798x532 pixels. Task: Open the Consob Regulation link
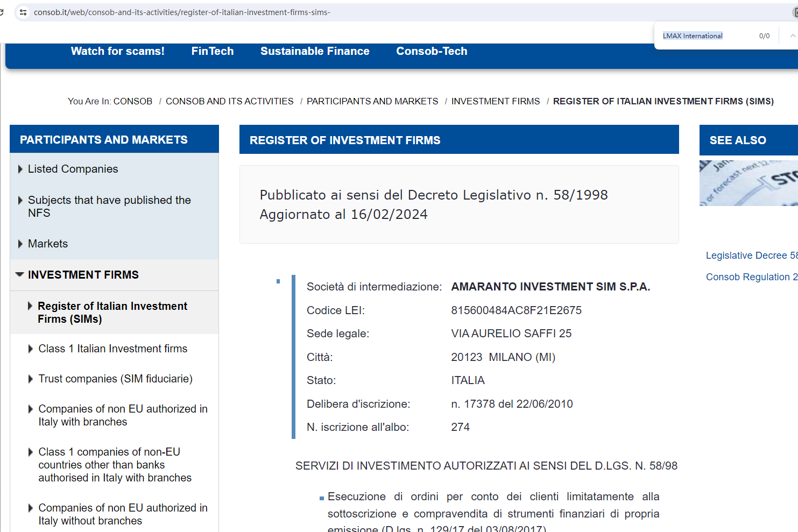pyautogui.click(x=751, y=277)
